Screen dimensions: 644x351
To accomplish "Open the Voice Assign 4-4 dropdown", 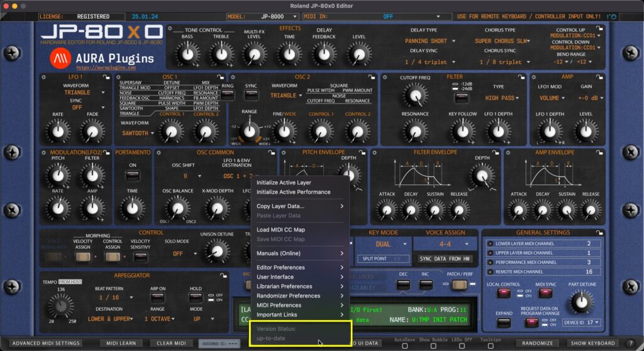I will (446, 244).
